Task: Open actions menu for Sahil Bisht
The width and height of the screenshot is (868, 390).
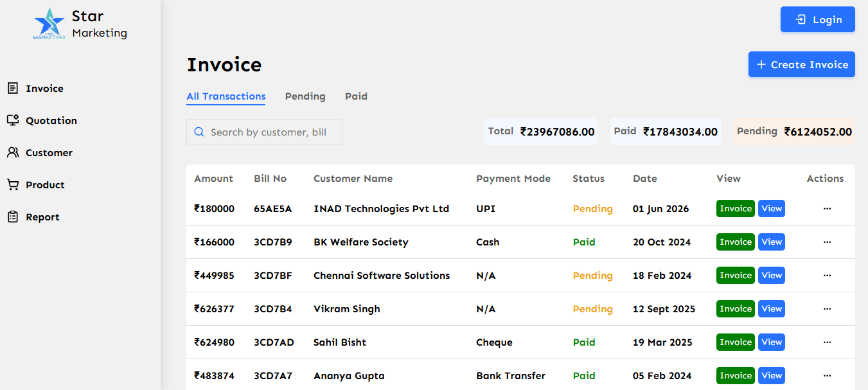Action: (x=827, y=342)
